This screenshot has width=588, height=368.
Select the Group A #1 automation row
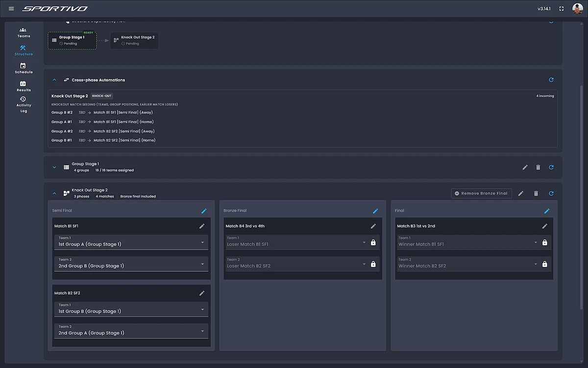click(102, 122)
